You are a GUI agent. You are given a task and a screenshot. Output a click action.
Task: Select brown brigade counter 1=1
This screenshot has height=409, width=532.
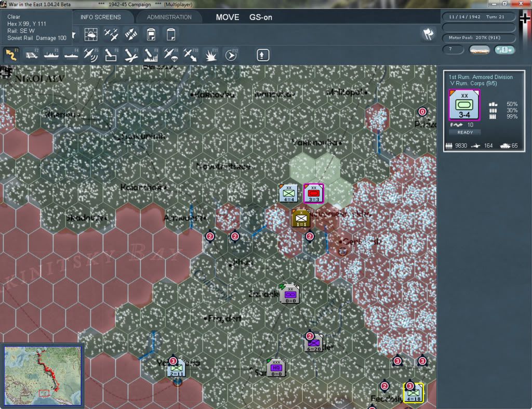pos(301,218)
